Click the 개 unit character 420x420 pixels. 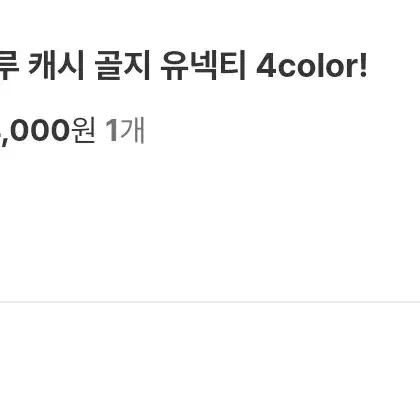click(x=132, y=131)
